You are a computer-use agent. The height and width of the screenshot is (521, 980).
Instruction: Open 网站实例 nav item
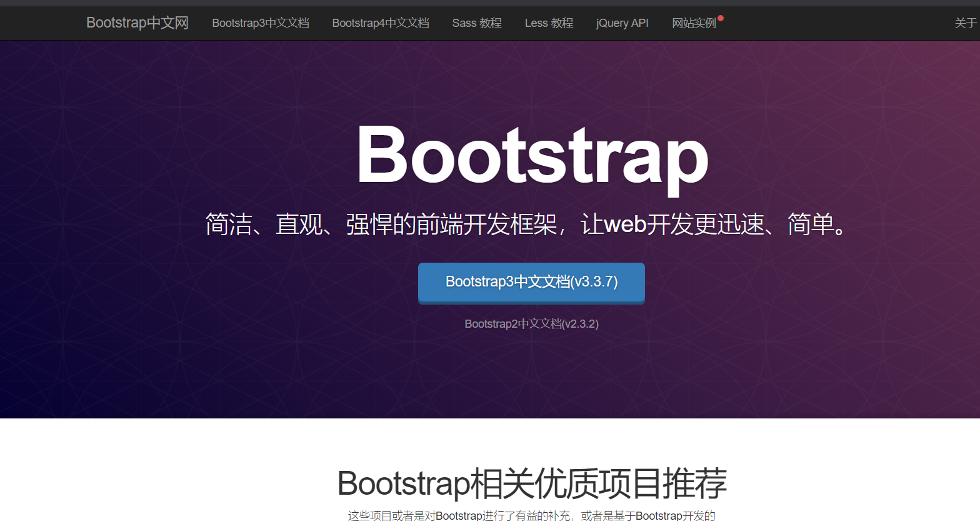pyautogui.click(x=694, y=23)
